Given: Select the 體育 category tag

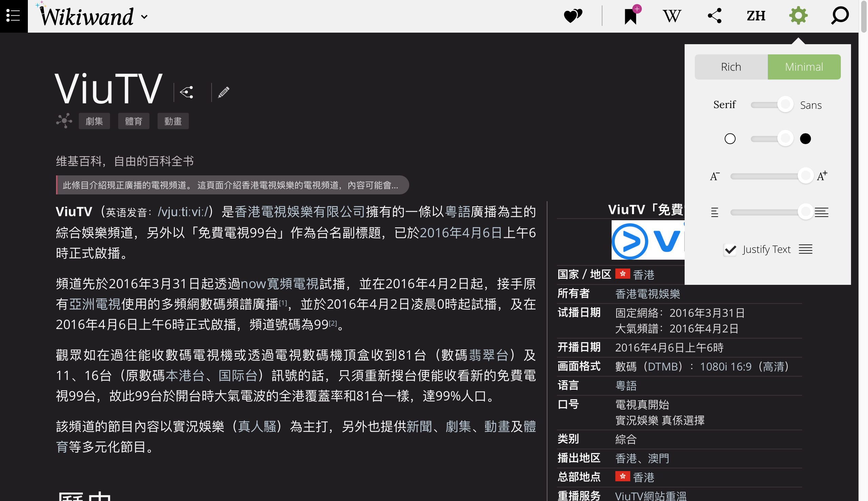Looking at the screenshot, I should 134,121.
